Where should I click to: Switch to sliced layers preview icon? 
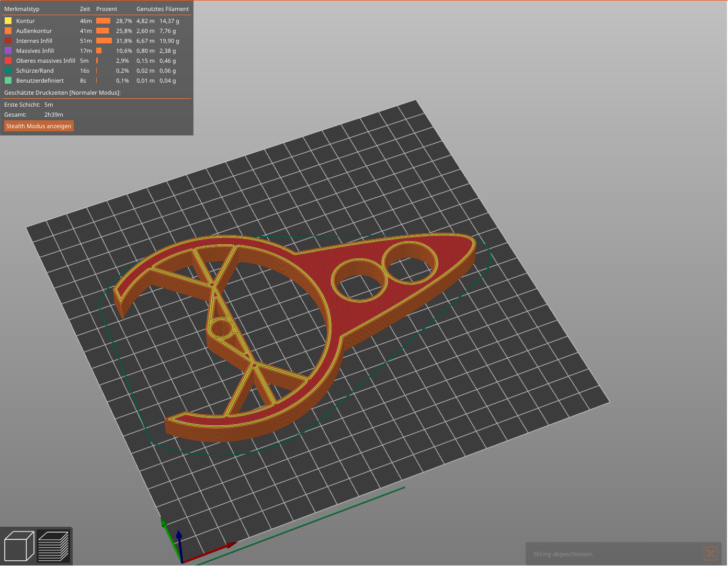53,546
